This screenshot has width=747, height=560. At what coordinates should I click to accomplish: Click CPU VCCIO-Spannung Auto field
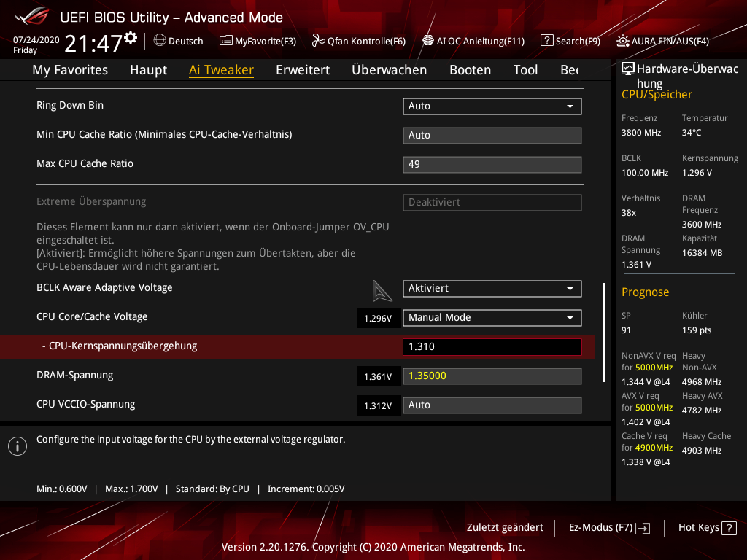click(492, 405)
